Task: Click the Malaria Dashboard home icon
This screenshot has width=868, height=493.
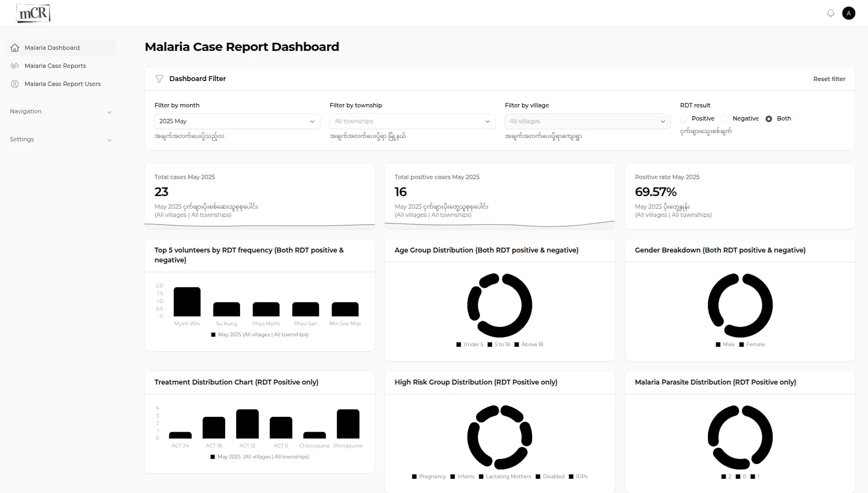Action: 15,48
